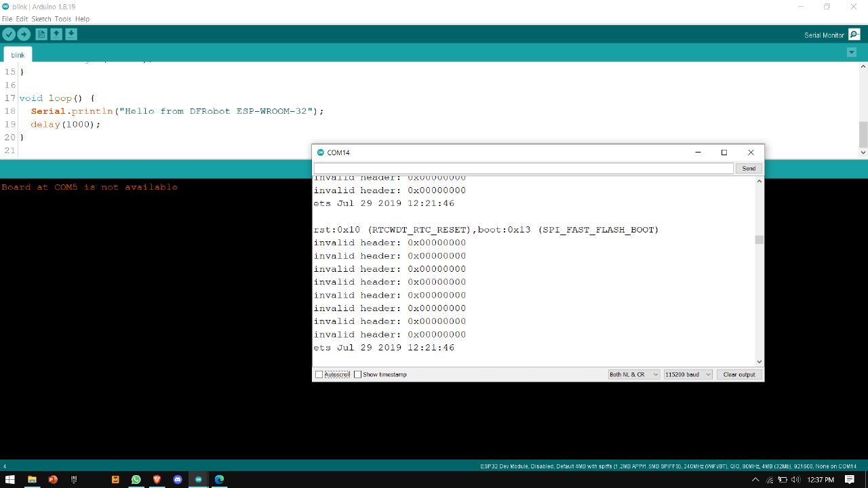Open Brave browser from taskbar

(x=157, y=479)
